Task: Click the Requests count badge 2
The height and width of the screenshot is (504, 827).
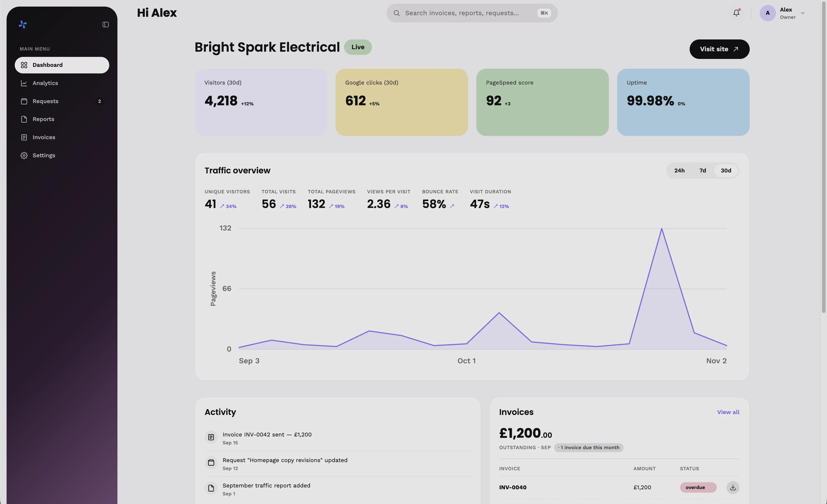Action: point(99,101)
